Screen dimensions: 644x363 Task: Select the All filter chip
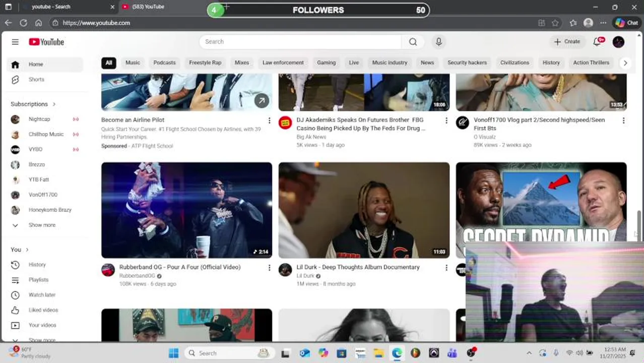pyautogui.click(x=108, y=63)
